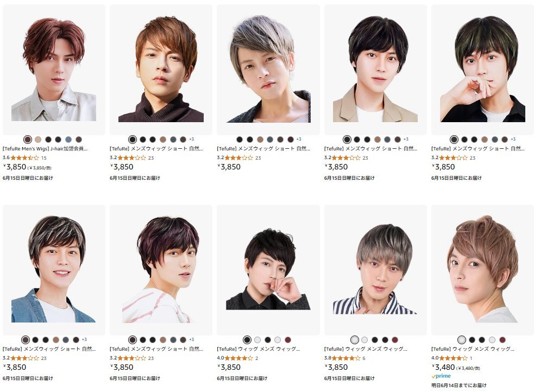
Task: Open the 4.0 star rating with 1 review
Action: coord(451,358)
